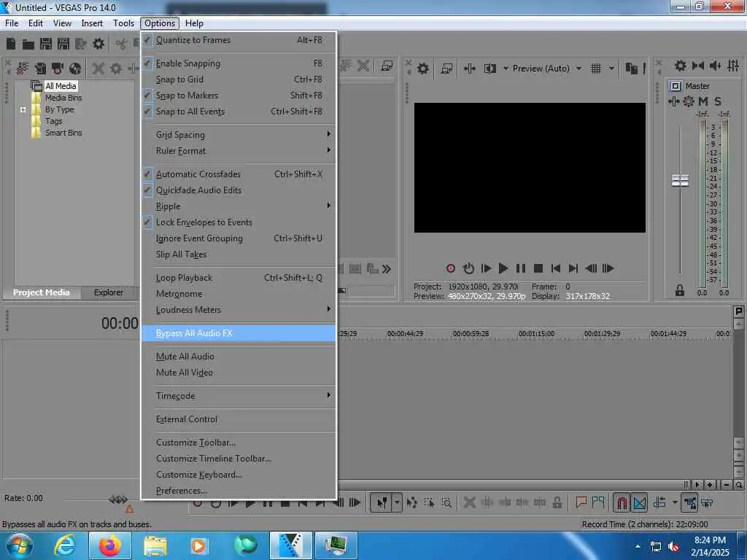Open the Normal Edit tool dropdown arrow
Viewport: 747px width, 560px height.
(x=397, y=502)
